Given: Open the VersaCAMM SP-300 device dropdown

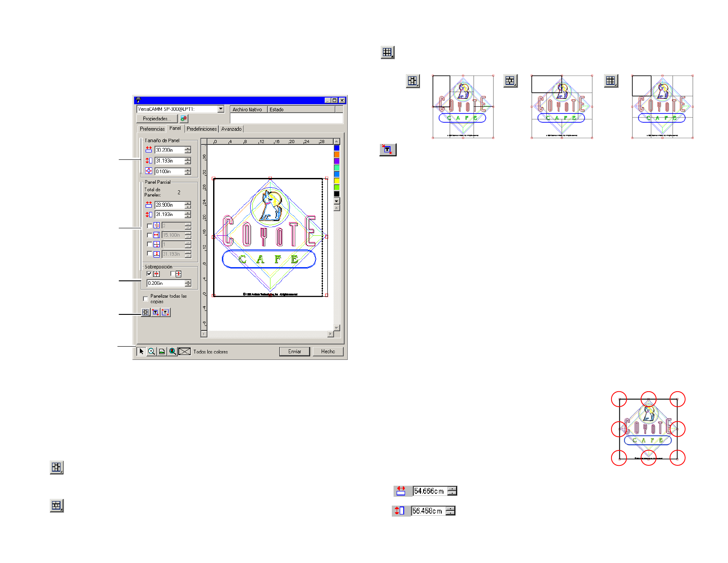Looking at the screenshot, I should 221,109.
